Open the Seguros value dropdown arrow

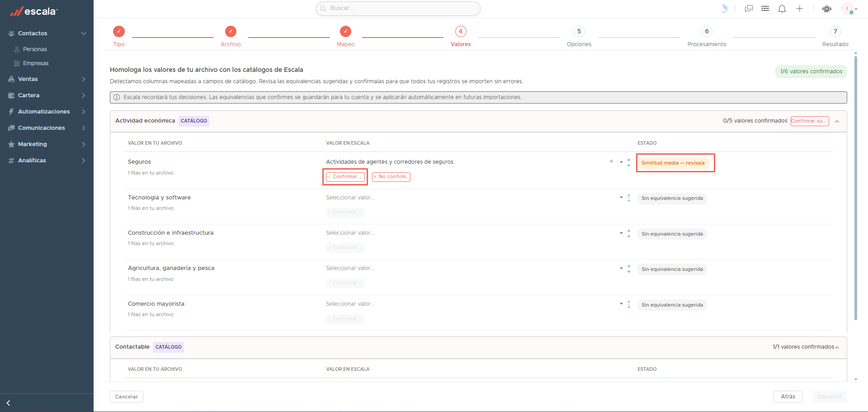point(621,162)
